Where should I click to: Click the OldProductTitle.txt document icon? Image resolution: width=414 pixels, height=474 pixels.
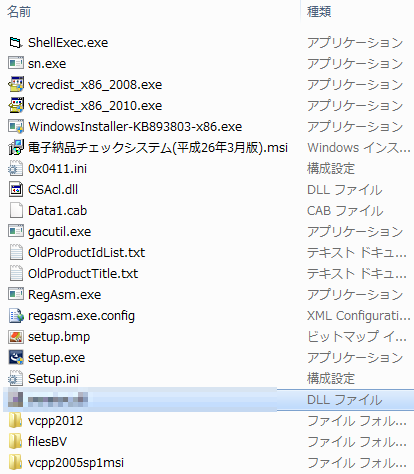tap(16, 274)
